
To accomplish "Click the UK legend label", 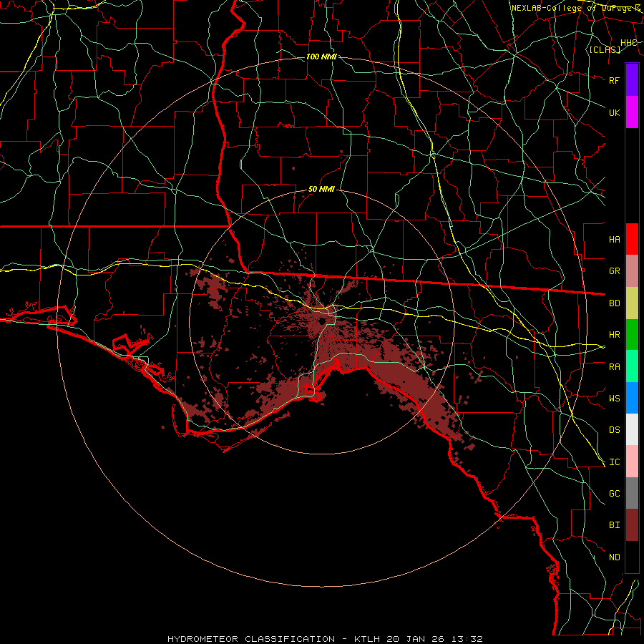I will 614,112.
